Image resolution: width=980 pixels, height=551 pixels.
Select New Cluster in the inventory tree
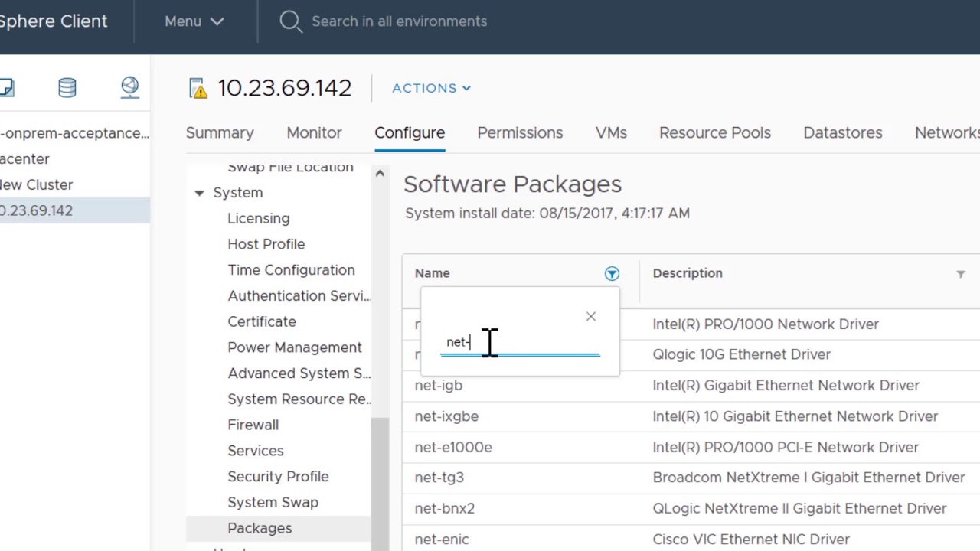(37, 184)
